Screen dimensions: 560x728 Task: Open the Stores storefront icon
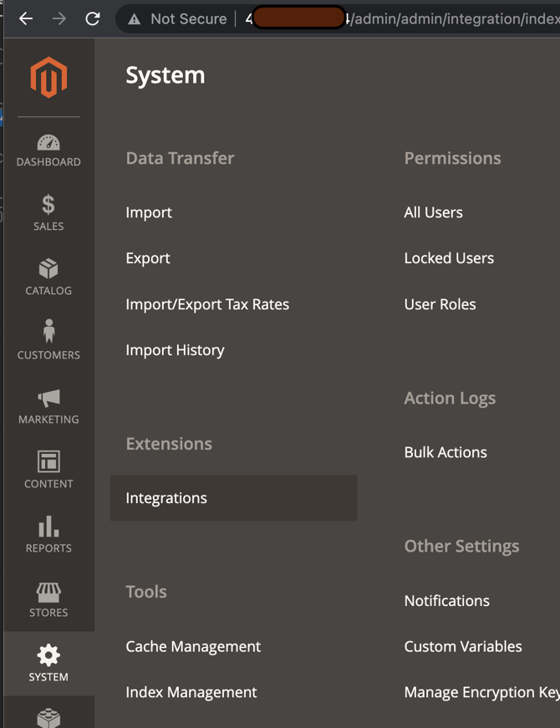(x=48, y=592)
